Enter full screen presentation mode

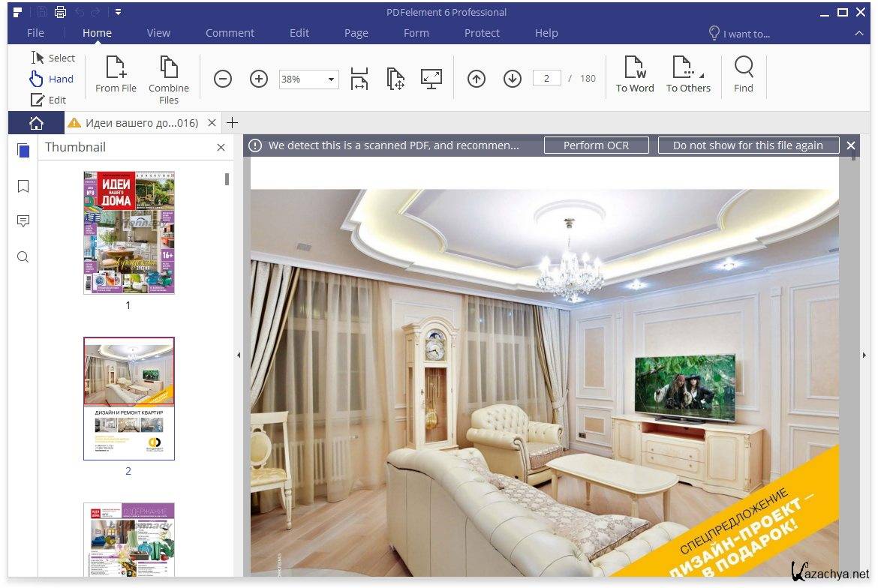(x=431, y=79)
